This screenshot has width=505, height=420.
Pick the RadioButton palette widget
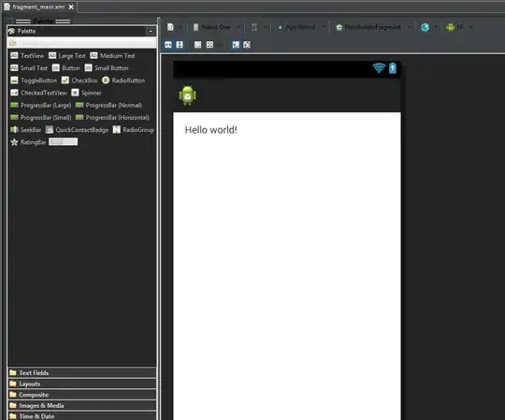(123, 80)
